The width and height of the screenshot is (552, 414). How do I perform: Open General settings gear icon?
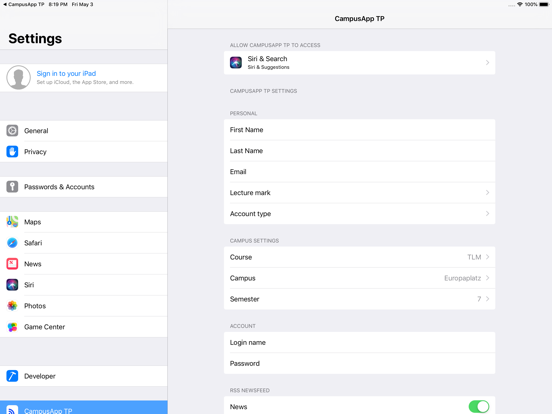[x=12, y=131]
